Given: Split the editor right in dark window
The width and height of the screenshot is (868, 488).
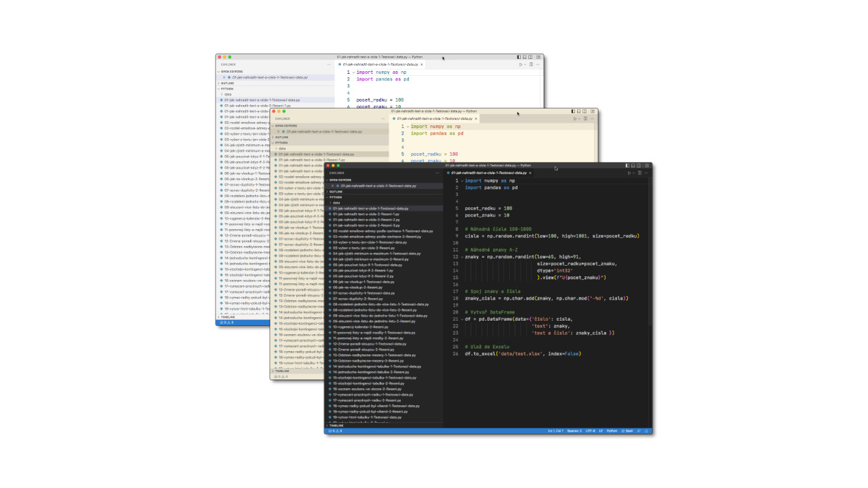Looking at the screenshot, I should pos(639,173).
